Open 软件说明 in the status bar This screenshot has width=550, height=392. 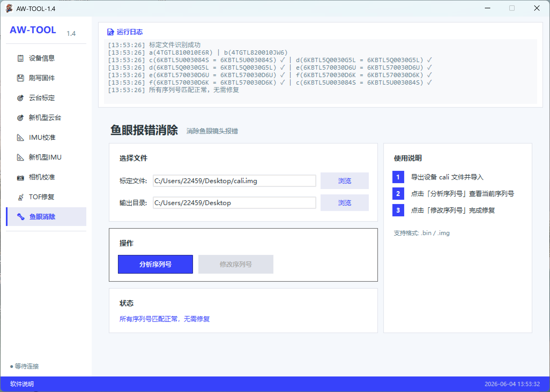point(22,384)
